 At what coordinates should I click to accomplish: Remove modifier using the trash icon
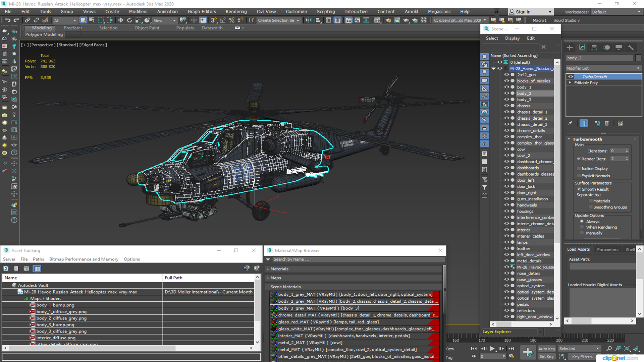[607, 123]
